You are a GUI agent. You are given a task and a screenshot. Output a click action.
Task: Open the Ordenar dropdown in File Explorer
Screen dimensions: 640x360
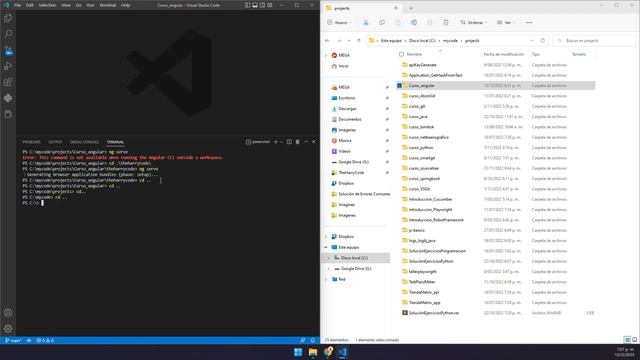pyautogui.click(x=473, y=22)
